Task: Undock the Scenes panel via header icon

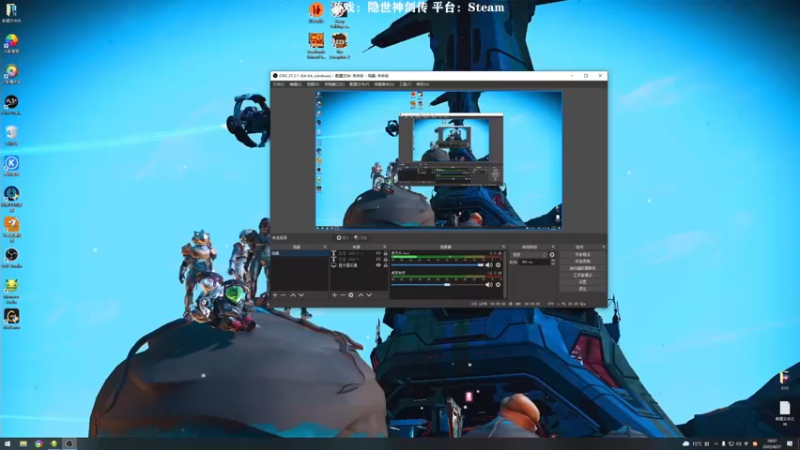Action: pos(325,247)
